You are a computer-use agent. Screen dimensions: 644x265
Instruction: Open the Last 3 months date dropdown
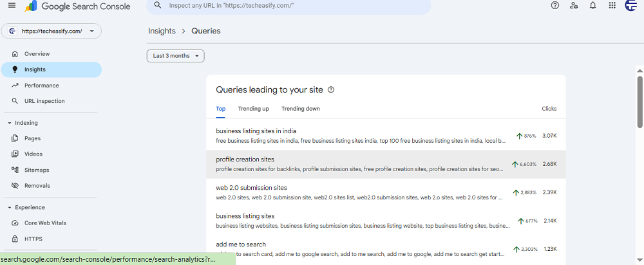pyautogui.click(x=175, y=56)
